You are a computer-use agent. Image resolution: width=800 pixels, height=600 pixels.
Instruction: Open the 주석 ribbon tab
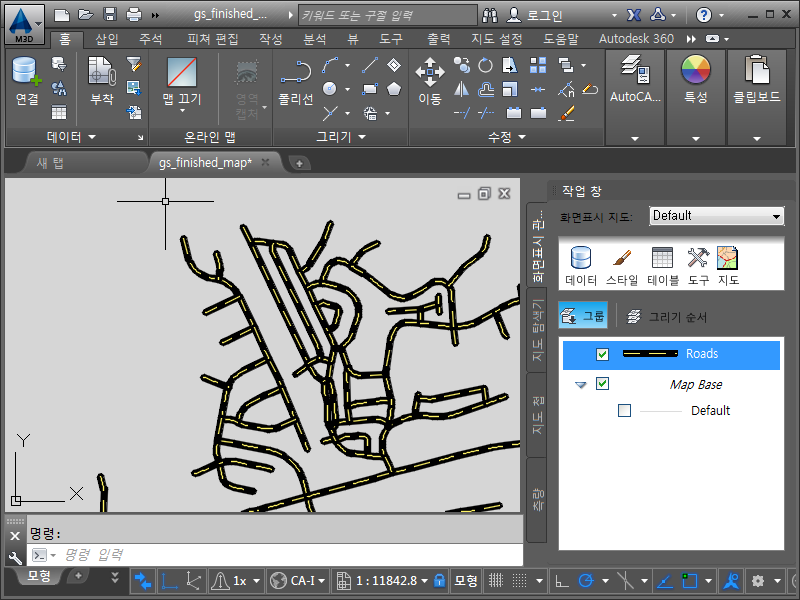(151, 39)
